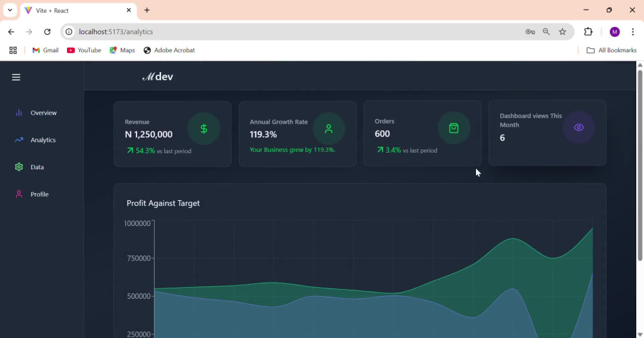Click the Analytics trending line icon

click(x=19, y=140)
